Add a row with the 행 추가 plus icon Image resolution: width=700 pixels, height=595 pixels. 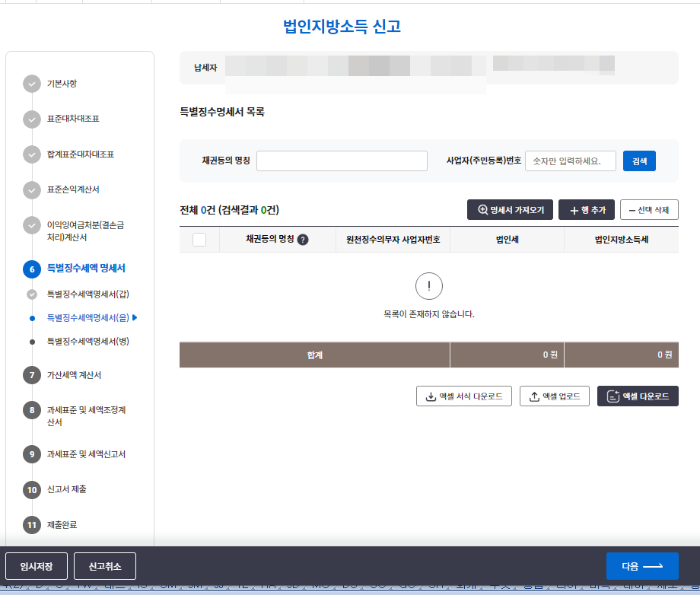coord(574,210)
